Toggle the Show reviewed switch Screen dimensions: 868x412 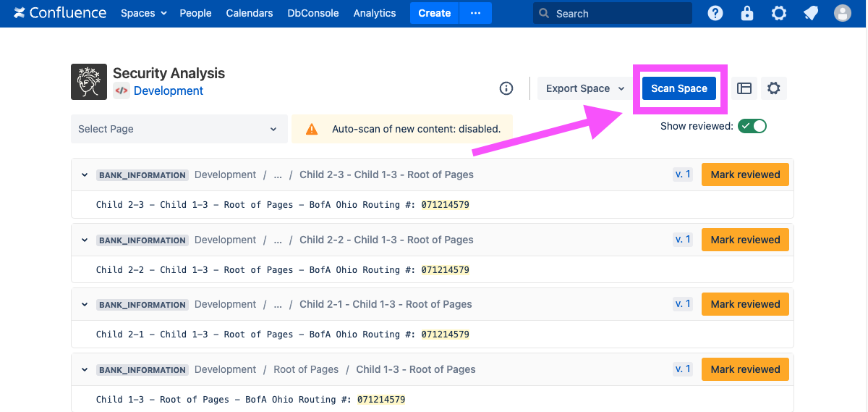click(x=752, y=126)
